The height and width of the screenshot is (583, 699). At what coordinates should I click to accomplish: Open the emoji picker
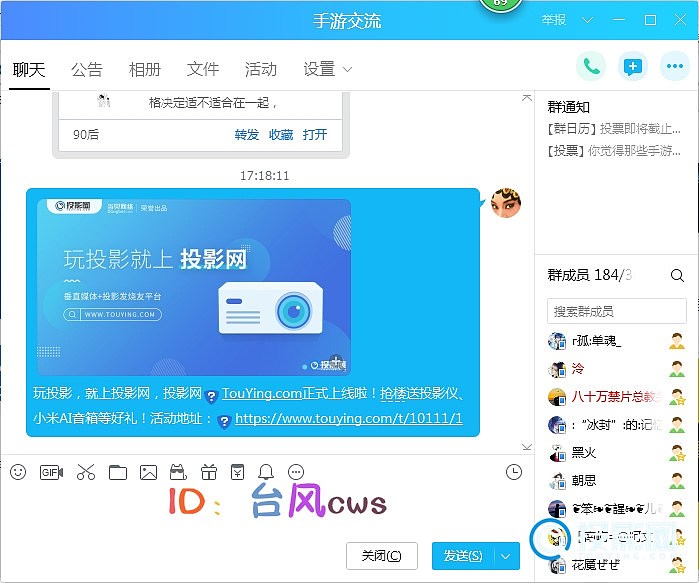pyautogui.click(x=18, y=472)
